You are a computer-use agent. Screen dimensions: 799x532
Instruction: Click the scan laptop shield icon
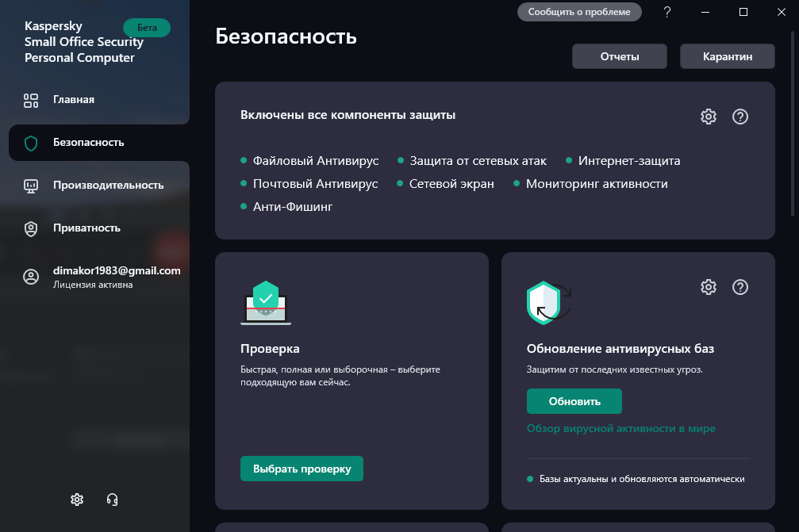(x=266, y=303)
